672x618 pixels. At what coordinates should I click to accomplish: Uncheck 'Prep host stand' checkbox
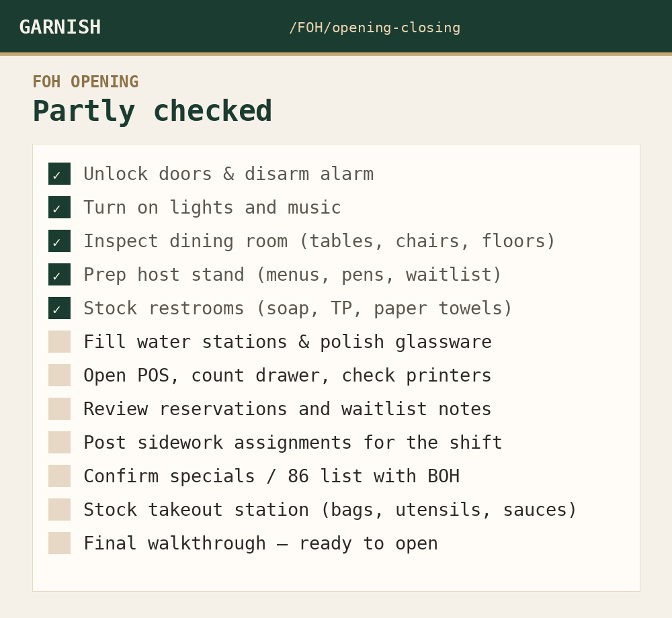[x=59, y=275]
